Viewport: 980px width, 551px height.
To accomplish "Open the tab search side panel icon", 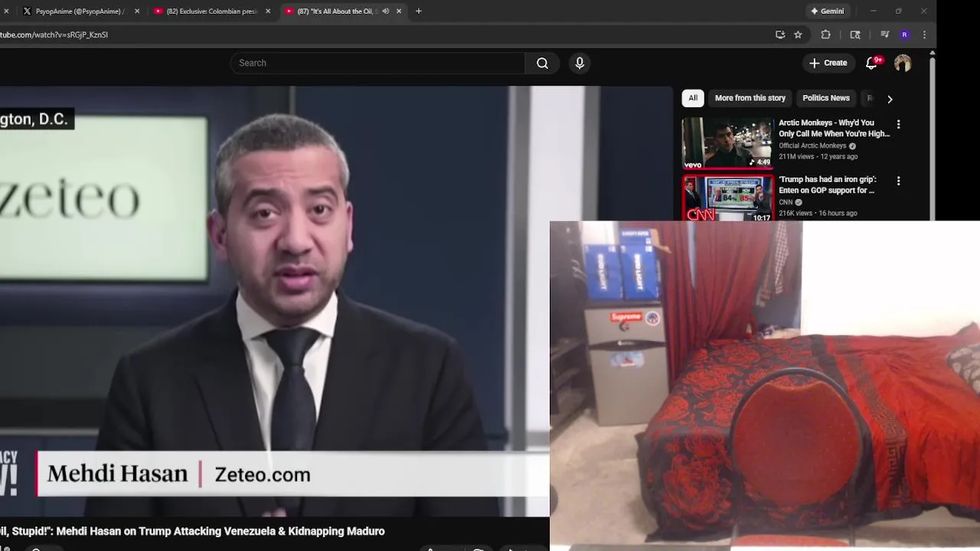I will pyautogui.click(x=855, y=34).
